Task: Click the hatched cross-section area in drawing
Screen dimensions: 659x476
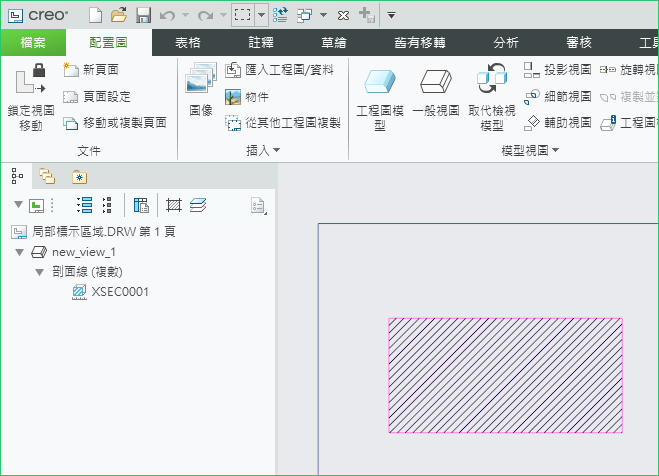Action: [x=505, y=375]
